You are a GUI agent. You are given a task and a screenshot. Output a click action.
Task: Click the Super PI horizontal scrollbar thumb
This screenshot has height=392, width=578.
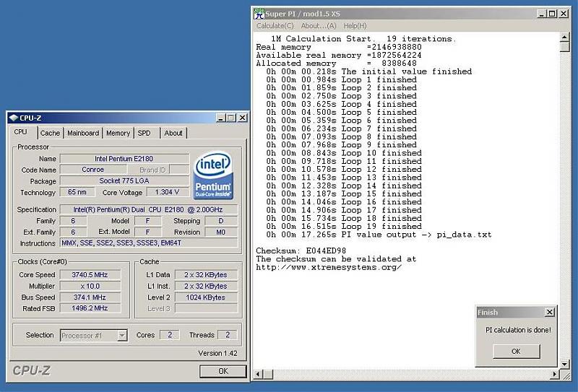pos(268,375)
